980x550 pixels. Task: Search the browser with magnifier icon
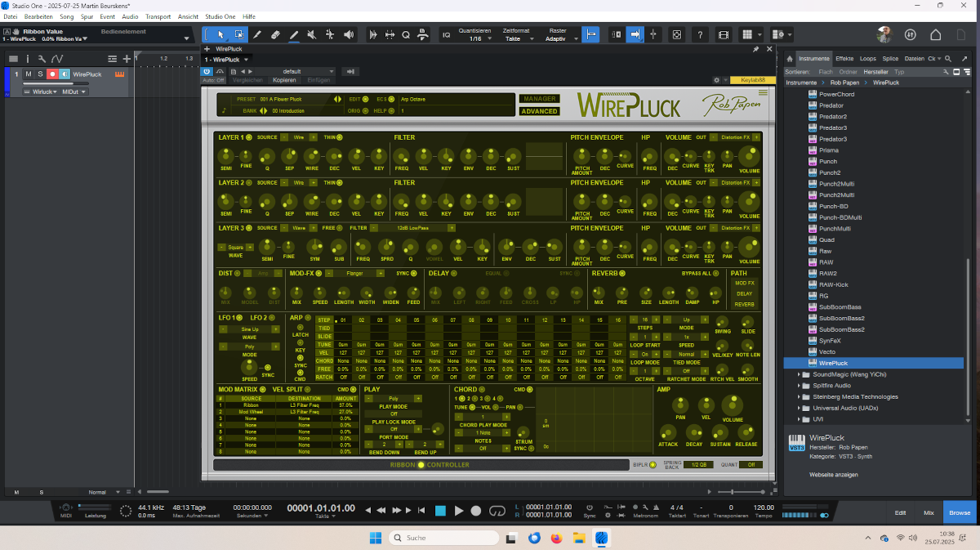click(x=947, y=59)
